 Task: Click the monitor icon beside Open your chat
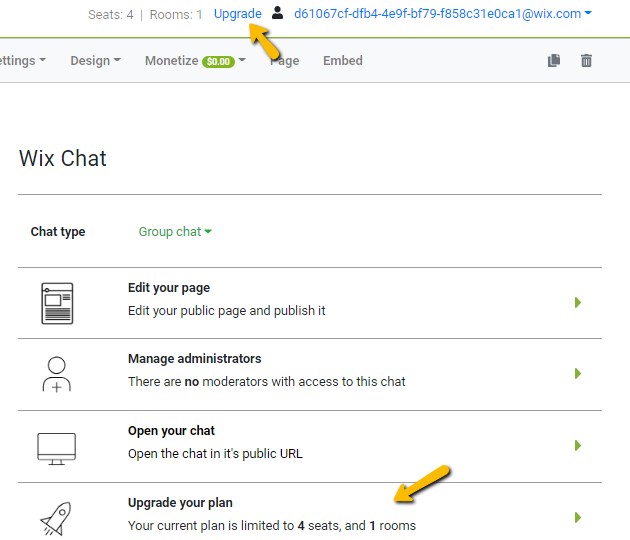(x=57, y=447)
